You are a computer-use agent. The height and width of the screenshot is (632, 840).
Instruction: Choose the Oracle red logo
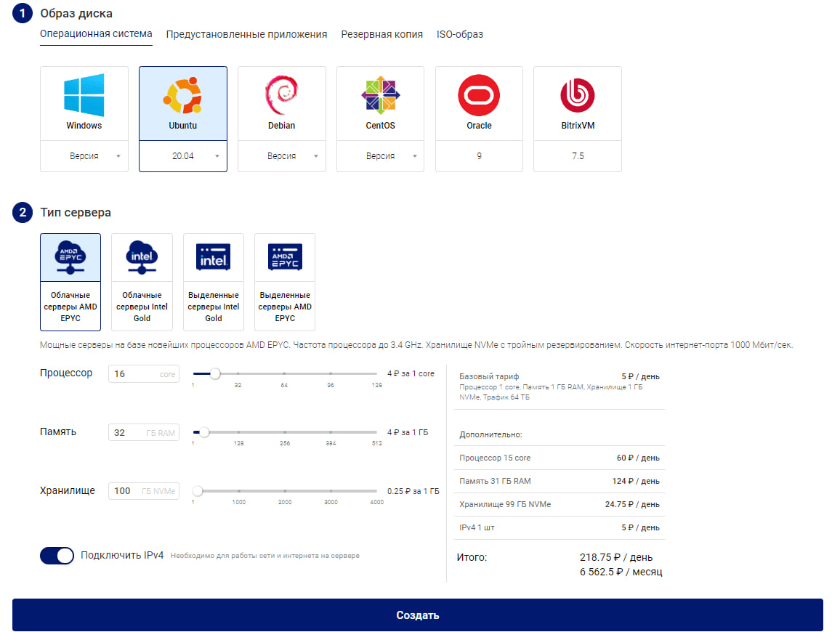tap(479, 95)
